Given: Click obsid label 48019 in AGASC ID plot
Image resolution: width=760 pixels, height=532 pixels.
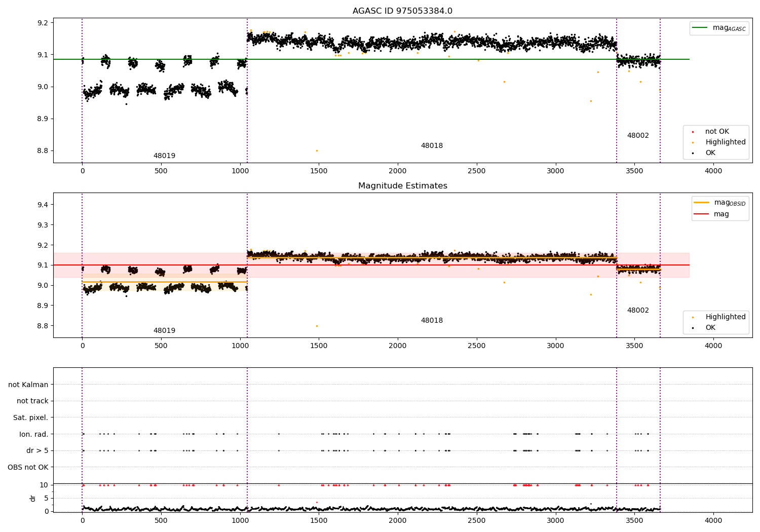Looking at the screenshot, I should (164, 156).
